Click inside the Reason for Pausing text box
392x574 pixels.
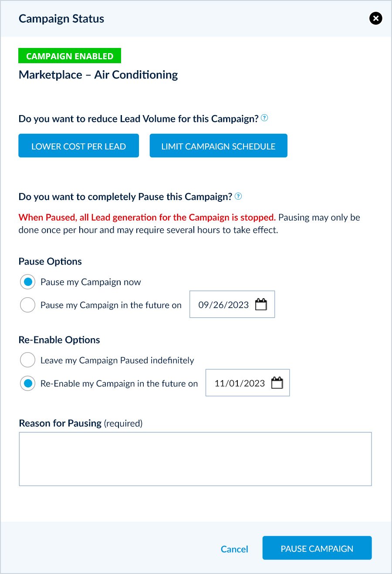pos(195,459)
